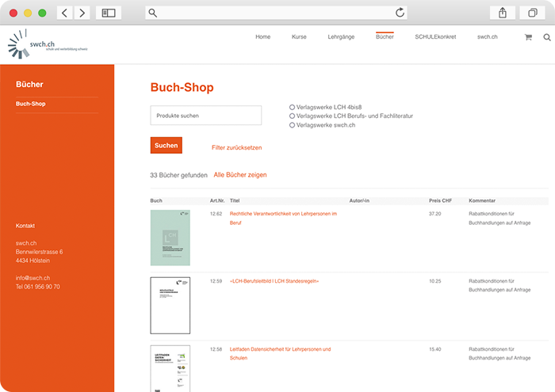The height and width of the screenshot is (392, 555).
Task: Open title Rechtliche Verantwortlichkeit von Lehrpersonen im Beruf
Action: [283, 218]
